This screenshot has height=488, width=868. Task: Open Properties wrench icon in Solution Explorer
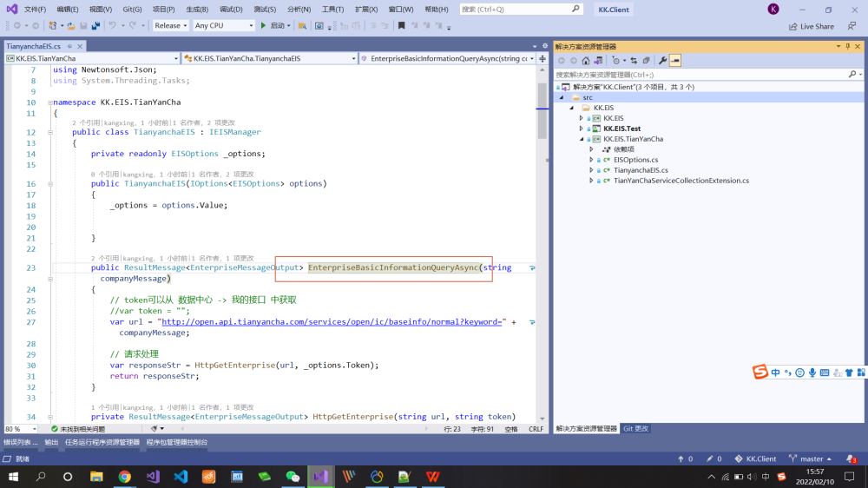tap(662, 61)
